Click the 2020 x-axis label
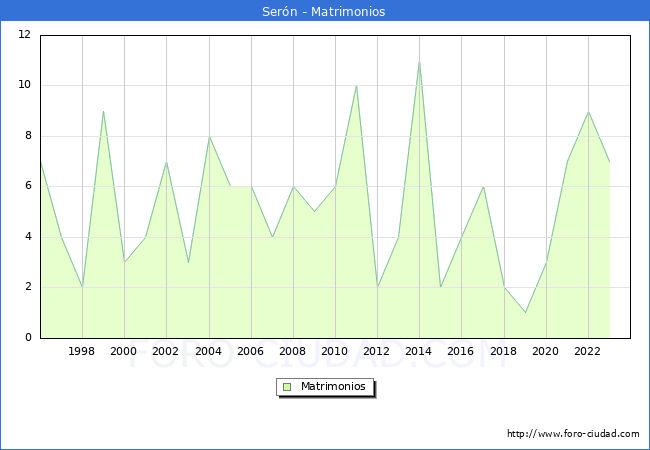 pos(545,351)
